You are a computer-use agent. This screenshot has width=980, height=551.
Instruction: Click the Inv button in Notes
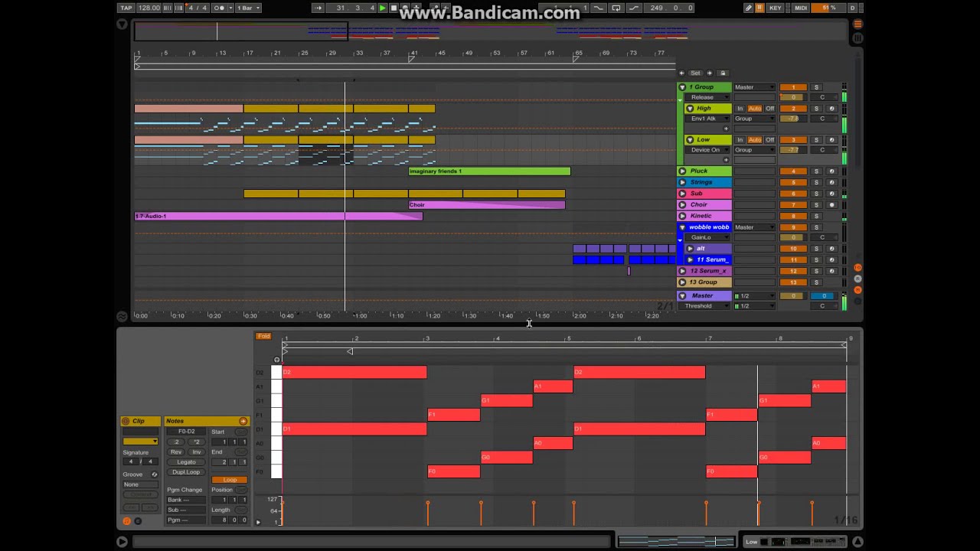click(x=197, y=452)
